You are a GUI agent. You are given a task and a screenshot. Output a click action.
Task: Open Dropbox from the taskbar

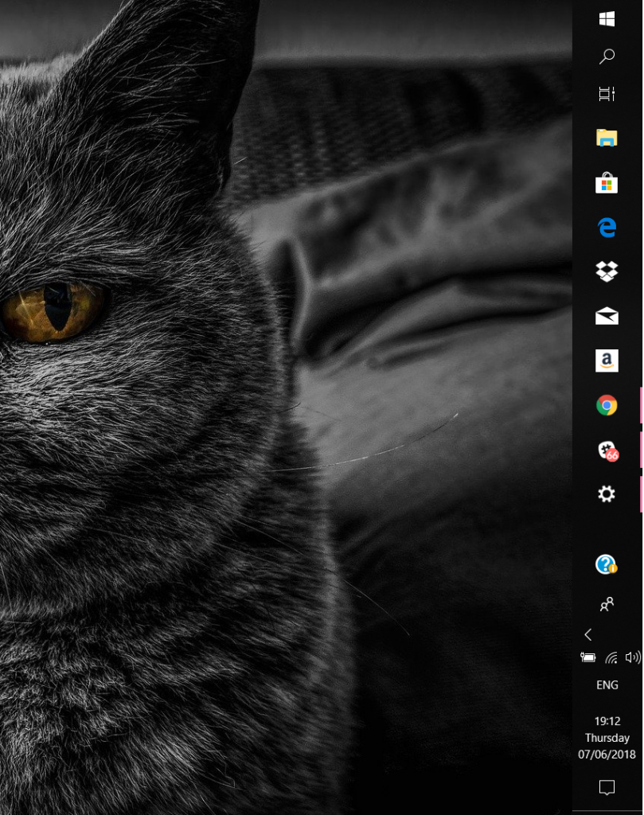[607, 272]
